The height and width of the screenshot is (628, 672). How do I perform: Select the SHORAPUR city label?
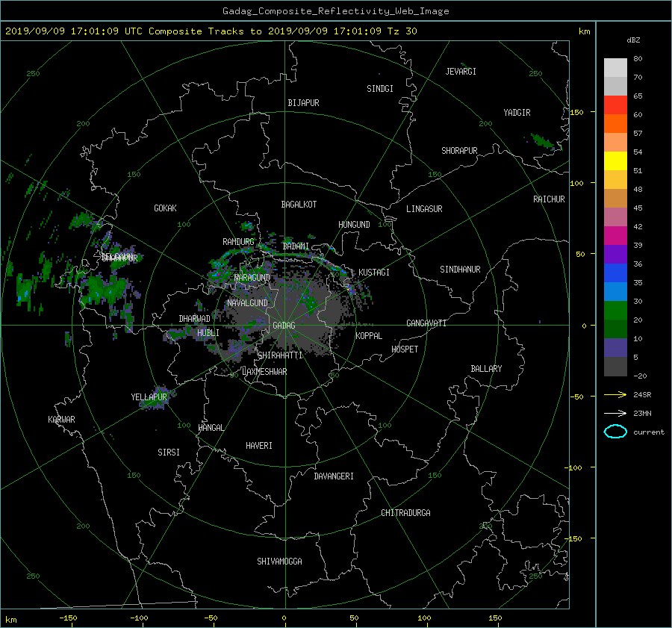(x=459, y=151)
